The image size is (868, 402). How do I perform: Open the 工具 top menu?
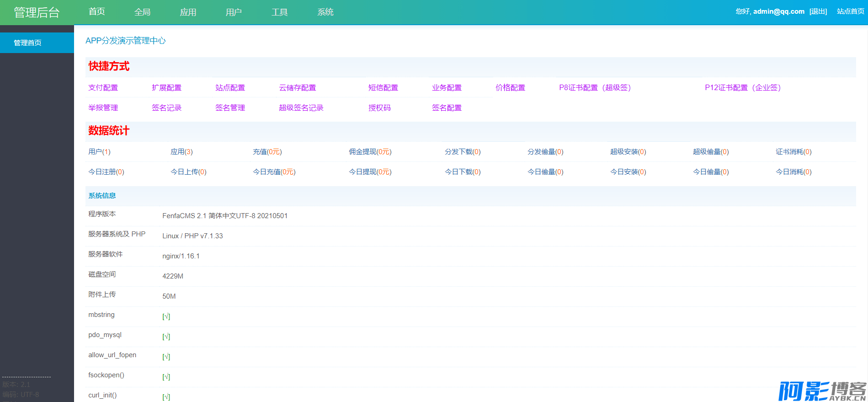click(x=280, y=12)
